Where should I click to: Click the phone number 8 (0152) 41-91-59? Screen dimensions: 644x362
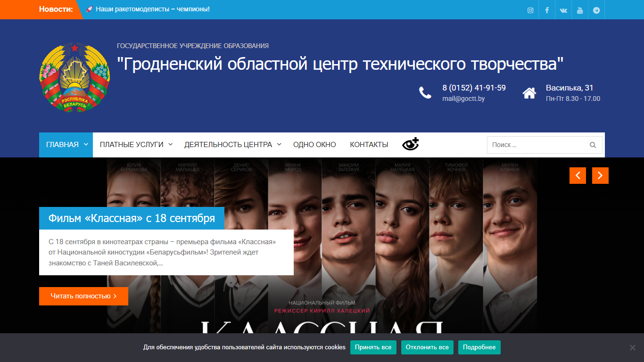474,88
